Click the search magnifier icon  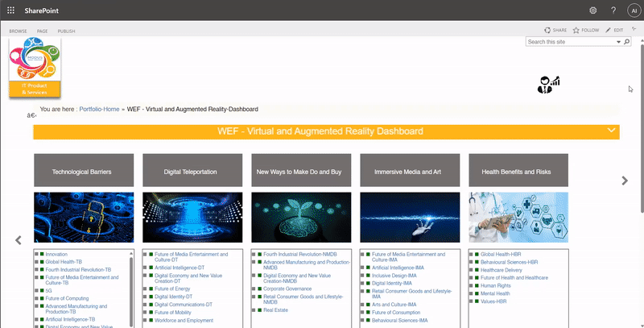(x=627, y=42)
